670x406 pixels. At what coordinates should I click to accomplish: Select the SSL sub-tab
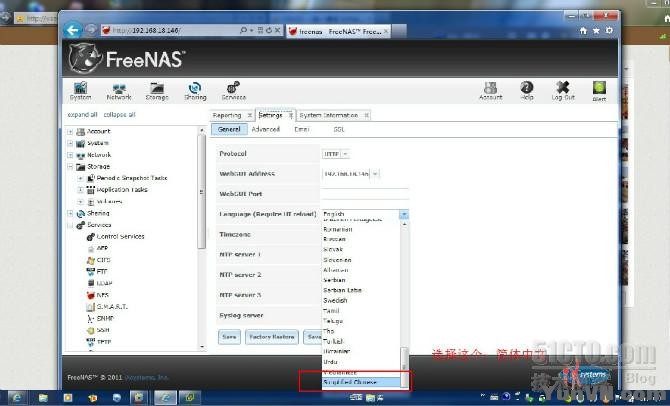pos(339,129)
